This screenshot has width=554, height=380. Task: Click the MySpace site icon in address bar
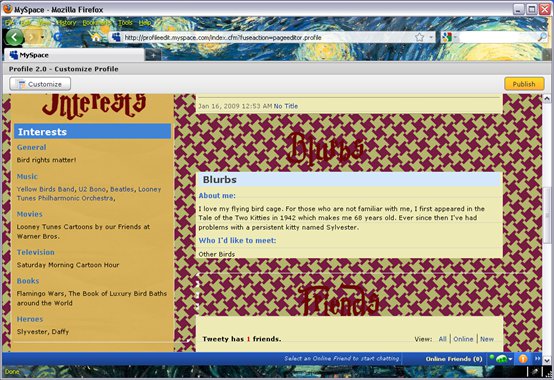pos(116,37)
